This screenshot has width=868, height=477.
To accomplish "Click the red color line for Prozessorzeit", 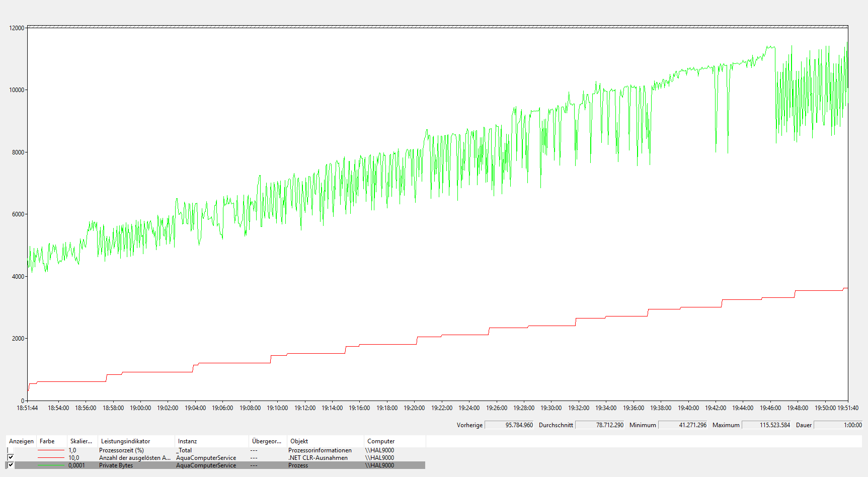I will (51, 450).
